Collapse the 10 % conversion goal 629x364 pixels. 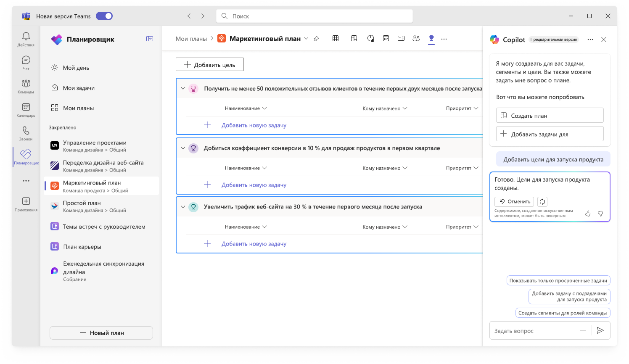[x=183, y=148]
